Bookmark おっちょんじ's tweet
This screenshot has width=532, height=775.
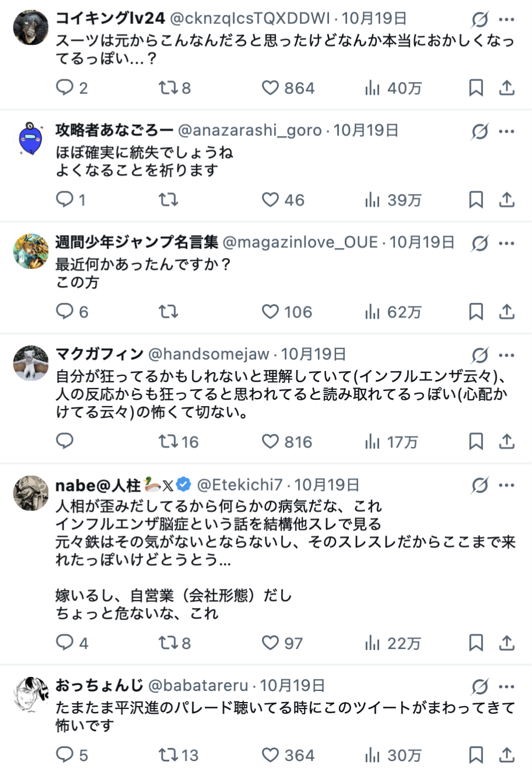(476, 755)
